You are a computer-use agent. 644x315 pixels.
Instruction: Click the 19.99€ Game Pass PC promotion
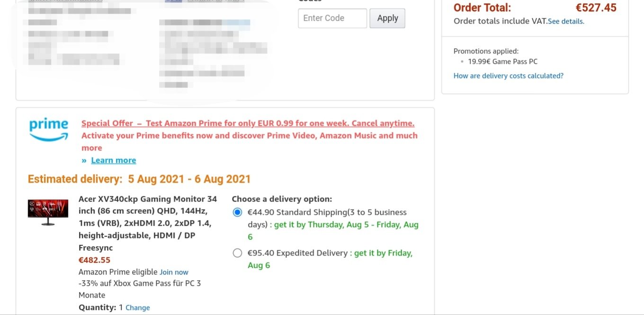(503, 61)
